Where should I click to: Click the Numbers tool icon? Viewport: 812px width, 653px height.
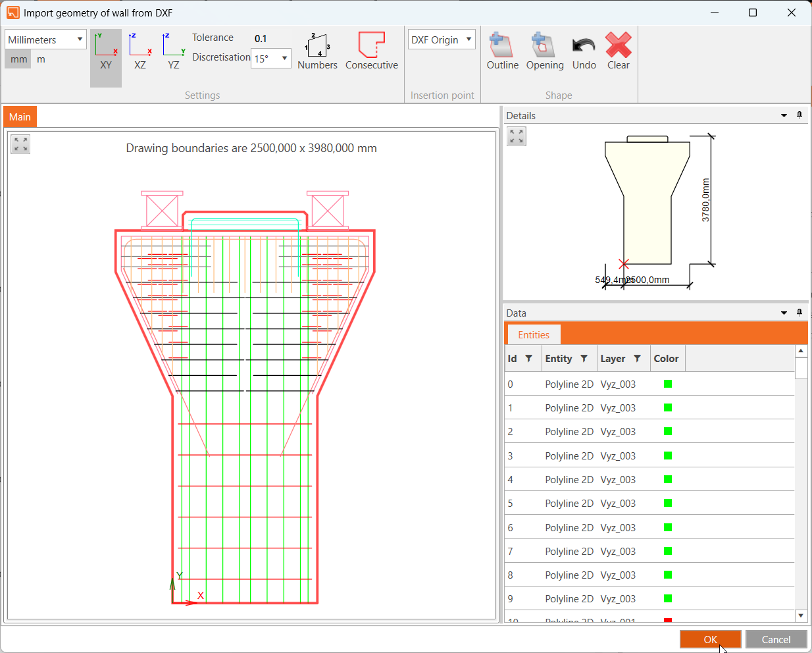(317, 46)
